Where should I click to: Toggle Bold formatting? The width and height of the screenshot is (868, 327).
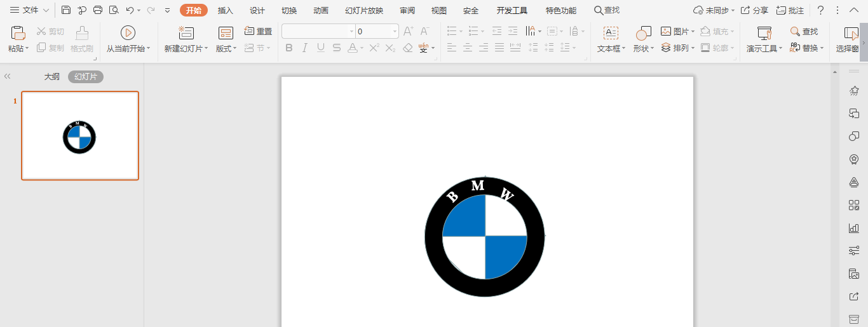coord(289,48)
